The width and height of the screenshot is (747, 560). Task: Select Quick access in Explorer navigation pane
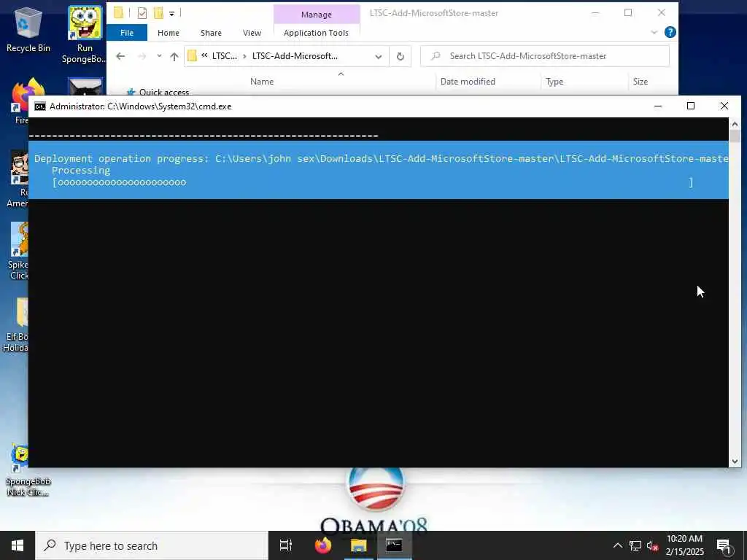coord(164,92)
